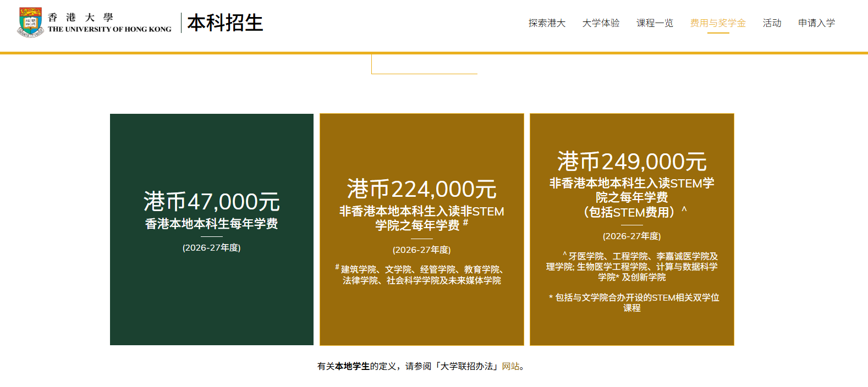Click 香港本地本科生每年学费 heading
Viewport: 868px width, 387px height.
(x=212, y=224)
